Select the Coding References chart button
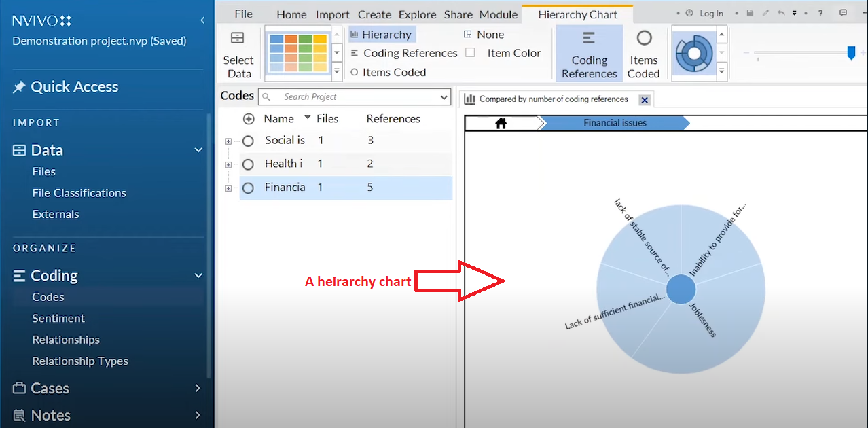This screenshot has height=428, width=868. coord(589,54)
